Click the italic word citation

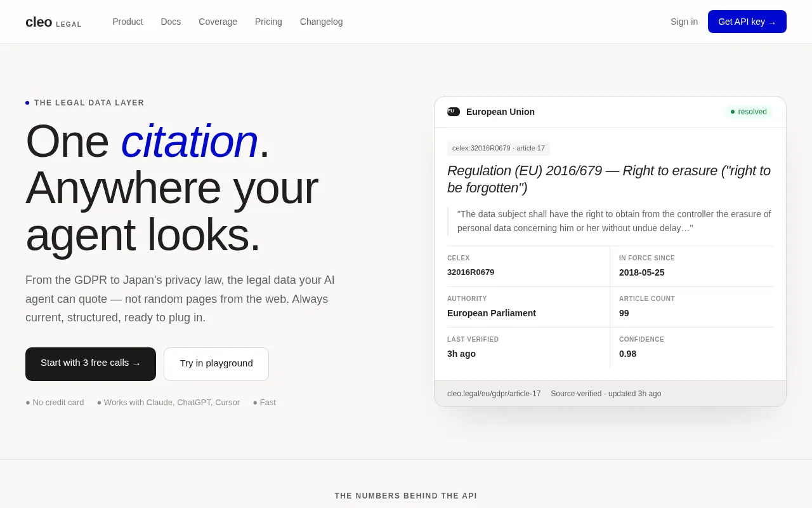(189, 141)
